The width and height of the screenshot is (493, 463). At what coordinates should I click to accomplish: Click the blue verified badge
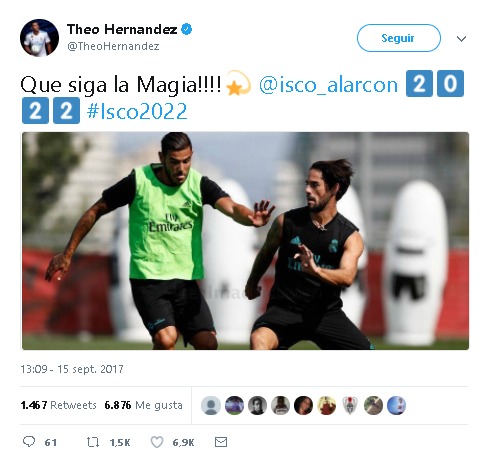[x=186, y=29]
